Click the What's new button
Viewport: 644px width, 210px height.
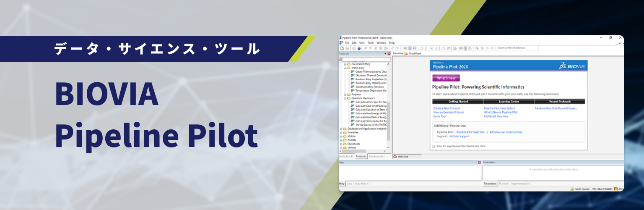point(446,78)
